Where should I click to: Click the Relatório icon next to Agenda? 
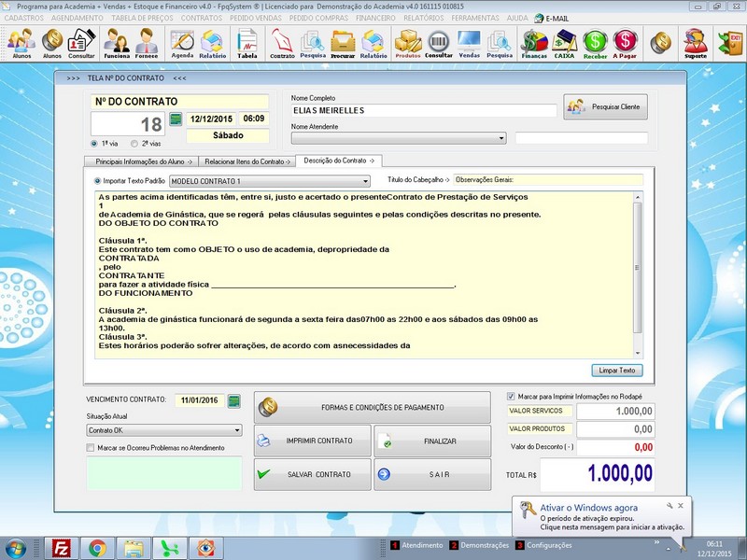click(213, 43)
